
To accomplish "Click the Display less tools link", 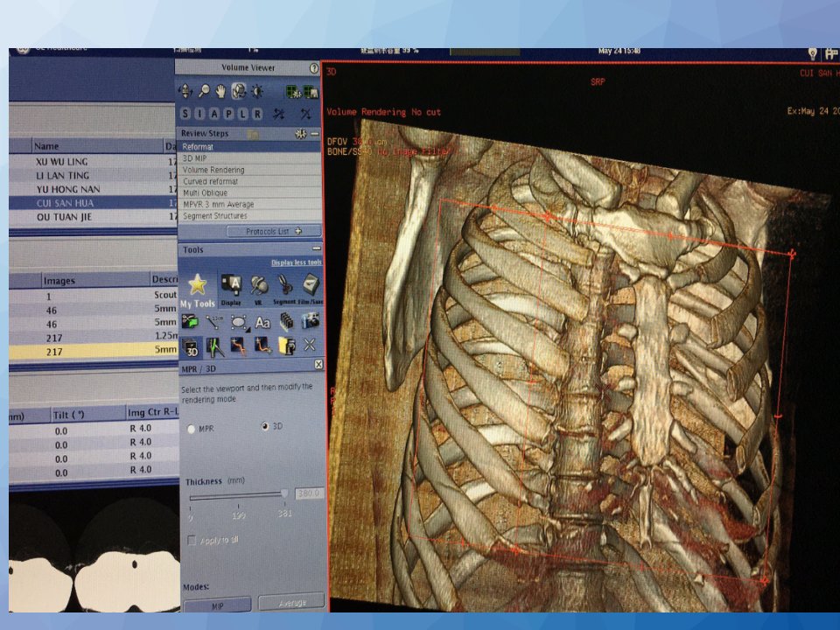I will [x=297, y=262].
